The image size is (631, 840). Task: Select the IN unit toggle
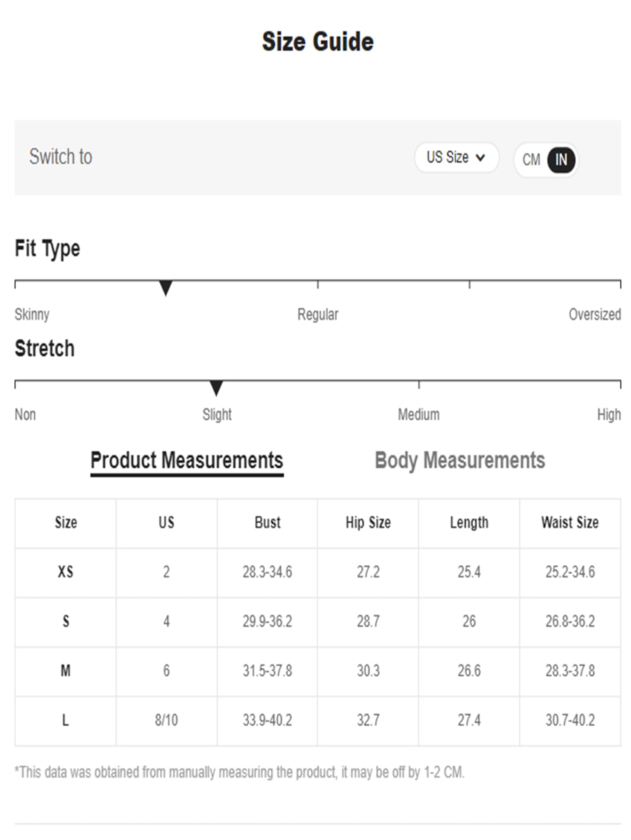coord(561,160)
